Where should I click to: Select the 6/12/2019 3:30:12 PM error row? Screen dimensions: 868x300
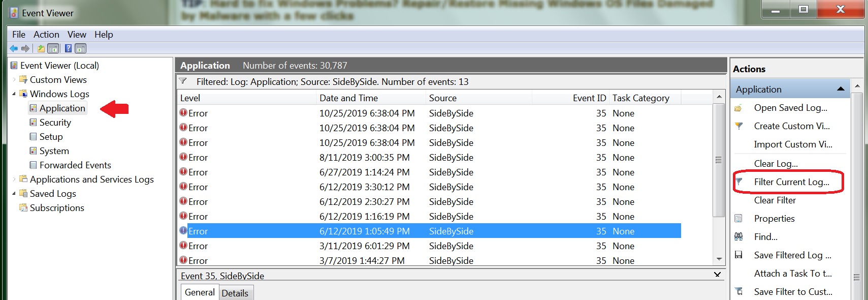[430, 187]
